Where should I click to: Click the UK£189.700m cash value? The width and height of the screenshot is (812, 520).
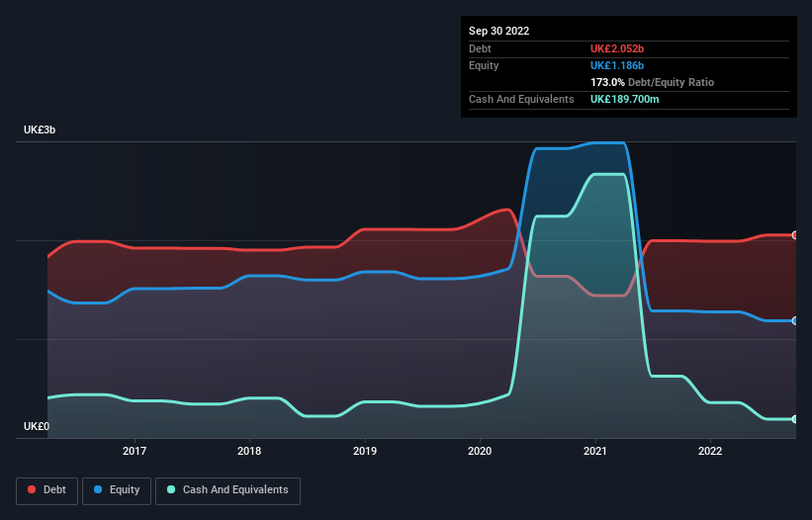[x=624, y=99]
